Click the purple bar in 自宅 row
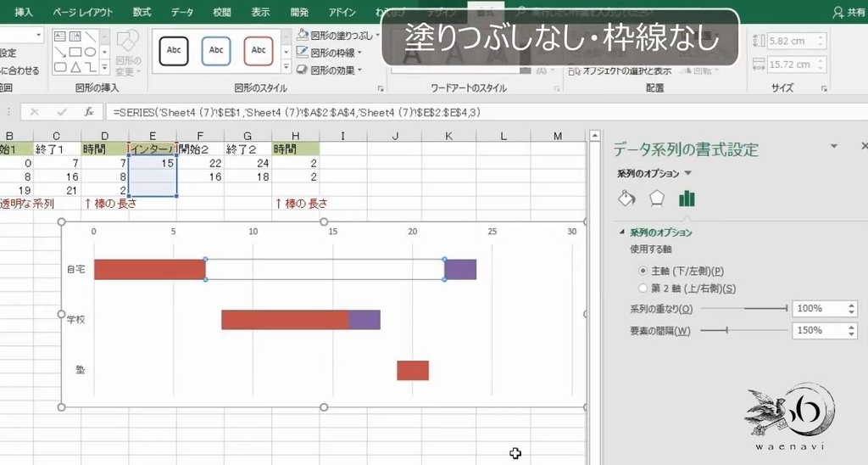The width and height of the screenshot is (868, 465). pos(460,269)
